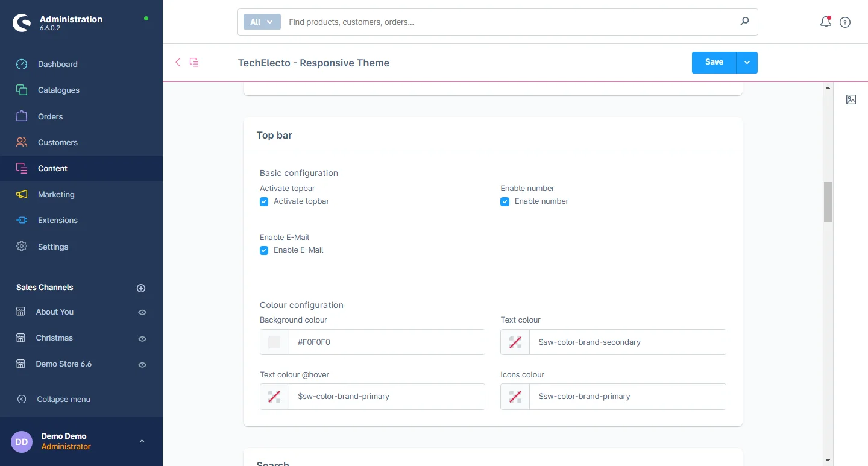Screen dimensions: 868x466
Task: Open the help center icon
Action: point(845,22)
